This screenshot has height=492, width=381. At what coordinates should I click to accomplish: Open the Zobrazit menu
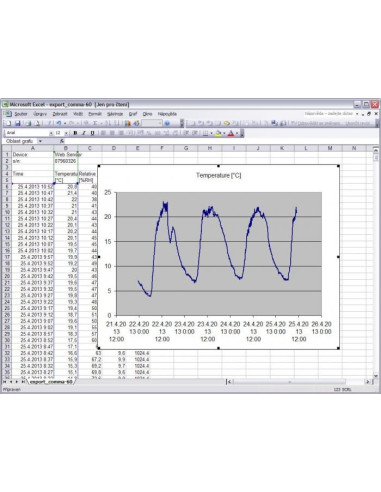point(60,114)
